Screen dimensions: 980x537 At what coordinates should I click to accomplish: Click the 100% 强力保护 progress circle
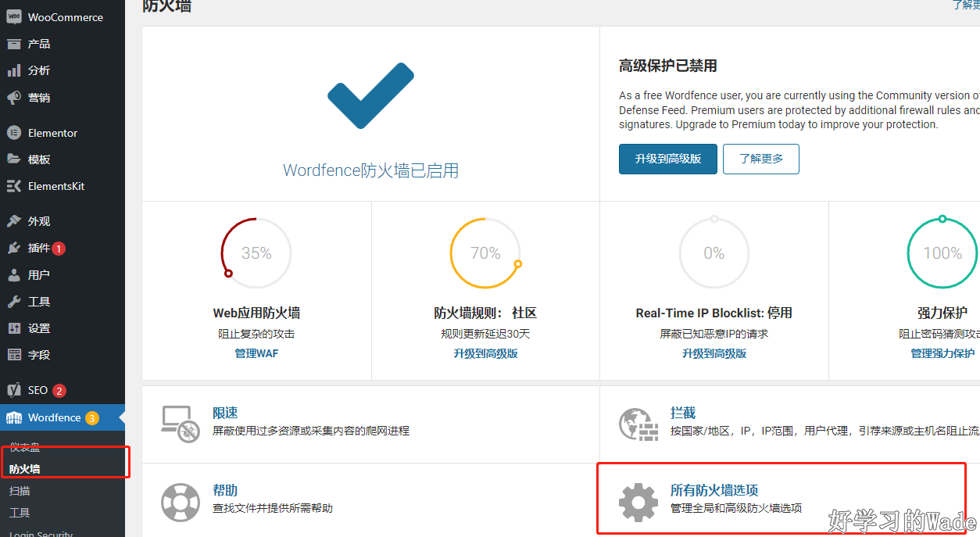(942, 253)
